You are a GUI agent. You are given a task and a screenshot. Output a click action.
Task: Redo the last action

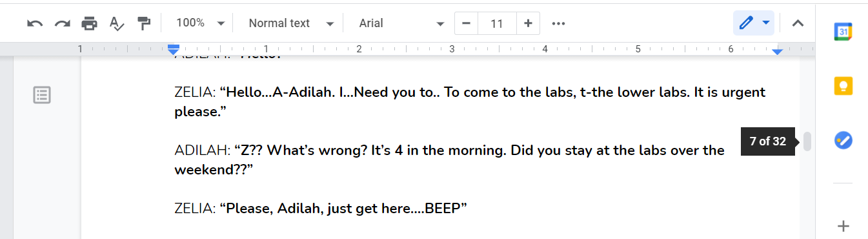(62, 23)
